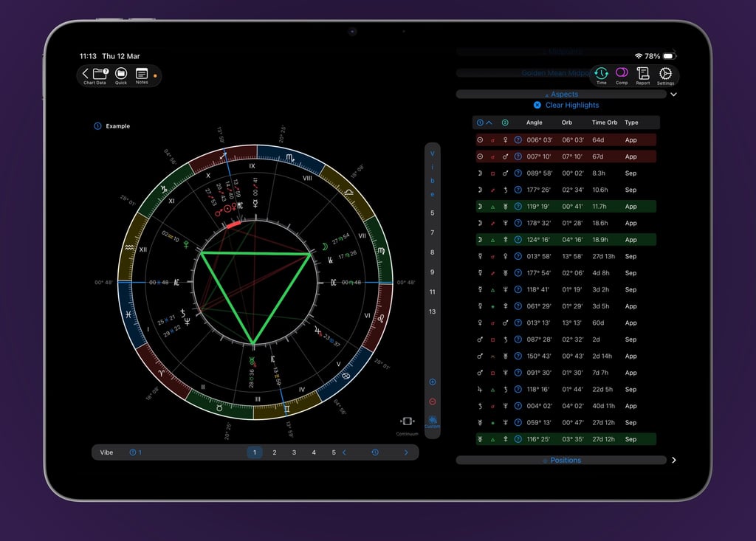Open the Report scroll icon
Screen dimensions: 756x541
(643, 73)
